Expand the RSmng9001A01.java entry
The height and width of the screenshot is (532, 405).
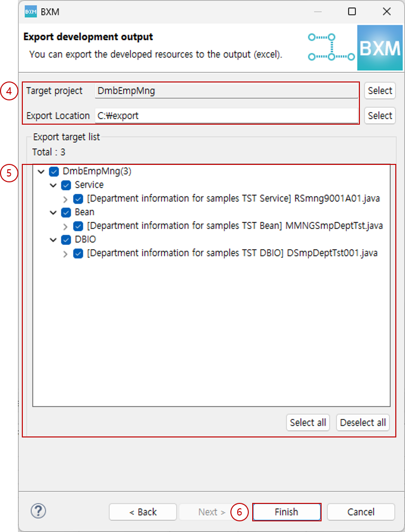pos(65,198)
